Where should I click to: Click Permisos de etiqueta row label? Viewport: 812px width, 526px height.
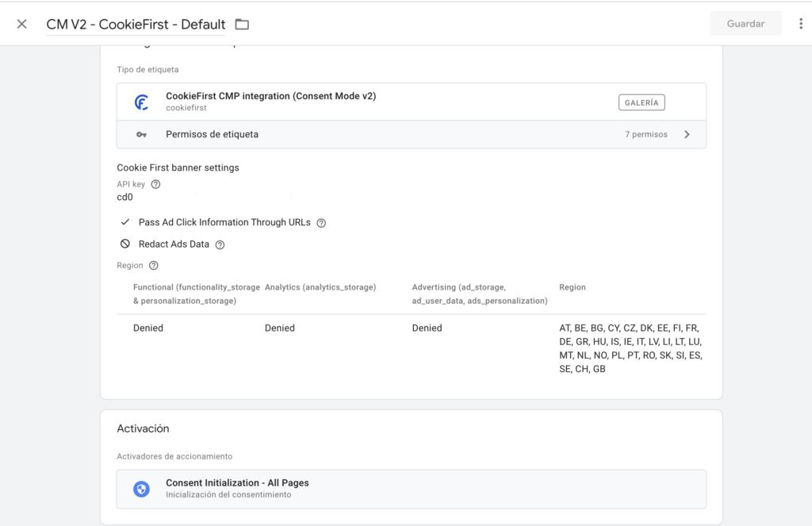212,134
